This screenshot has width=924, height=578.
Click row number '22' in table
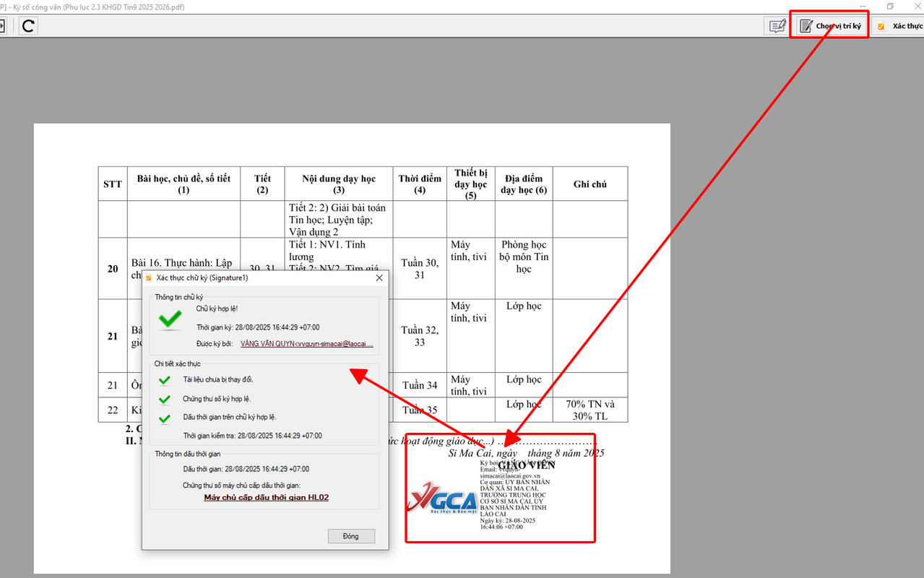click(113, 410)
